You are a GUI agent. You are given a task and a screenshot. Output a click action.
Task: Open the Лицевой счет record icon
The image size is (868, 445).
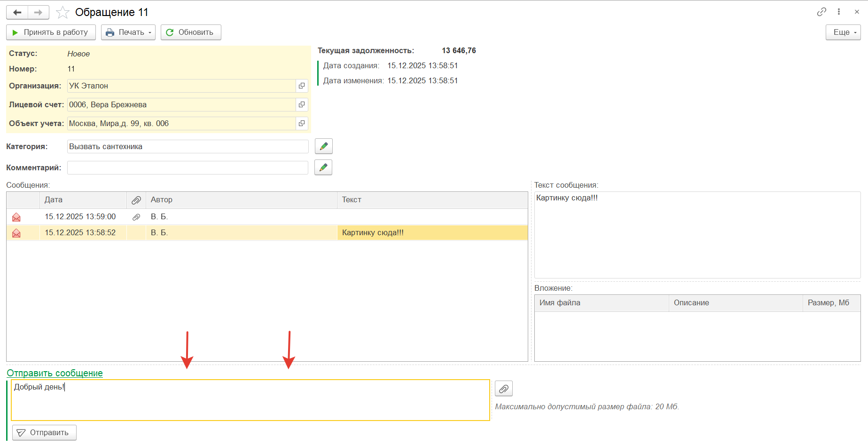pyautogui.click(x=302, y=104)
